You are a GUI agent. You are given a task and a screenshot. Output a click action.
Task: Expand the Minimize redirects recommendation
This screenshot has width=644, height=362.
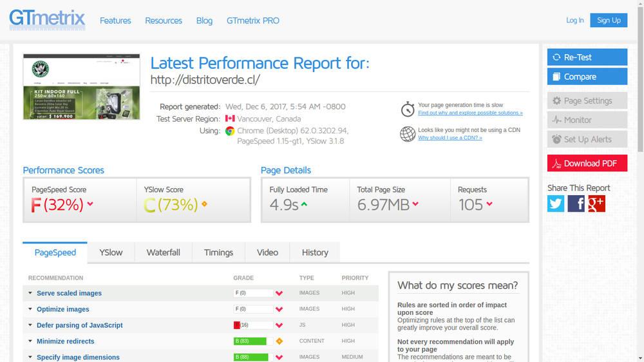pyautogui.click(x=65, y=341)
